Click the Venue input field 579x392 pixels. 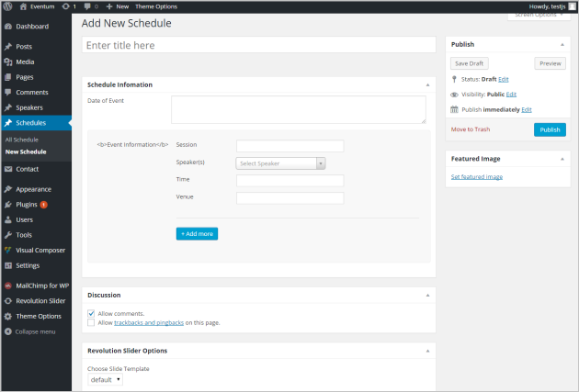click(x=289, y=198)
